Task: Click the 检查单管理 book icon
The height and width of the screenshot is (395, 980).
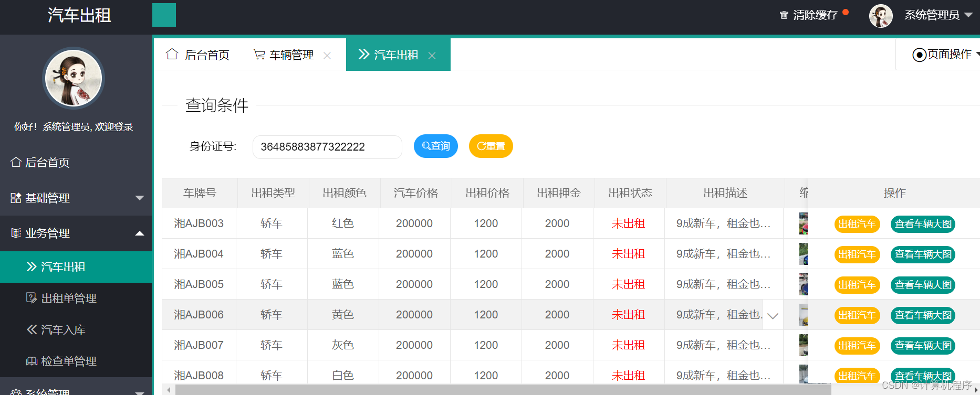Action: click(x=32, y=361)
